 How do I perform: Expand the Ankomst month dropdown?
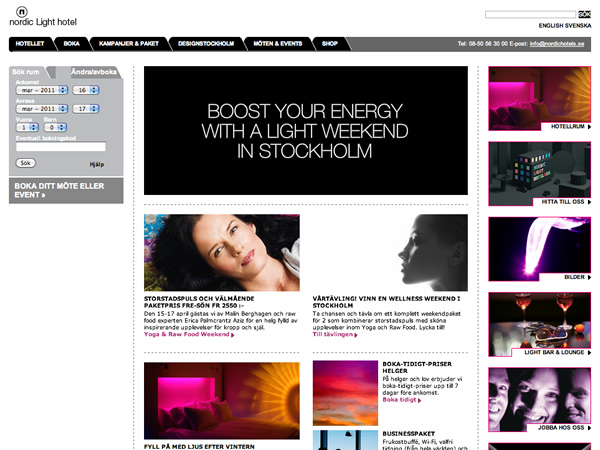point(41,90)
